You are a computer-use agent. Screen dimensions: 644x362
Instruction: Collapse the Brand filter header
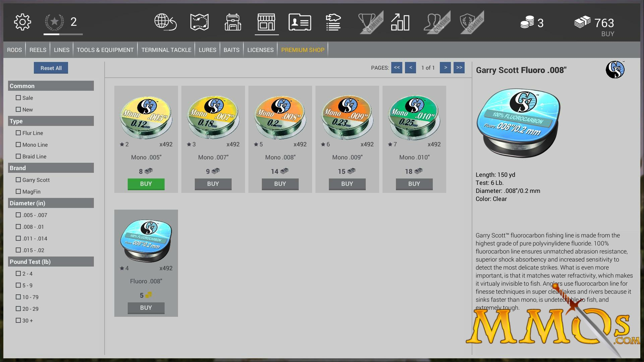point(51,168)
